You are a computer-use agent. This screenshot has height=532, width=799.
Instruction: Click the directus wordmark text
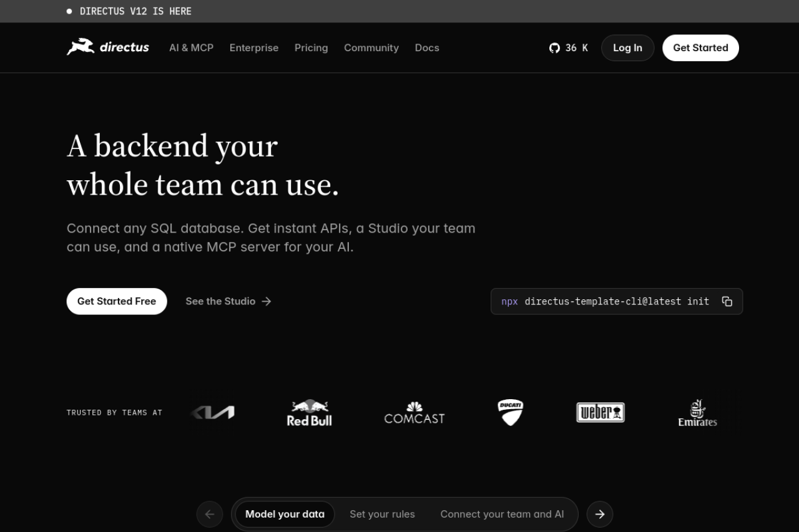point(124,47)
